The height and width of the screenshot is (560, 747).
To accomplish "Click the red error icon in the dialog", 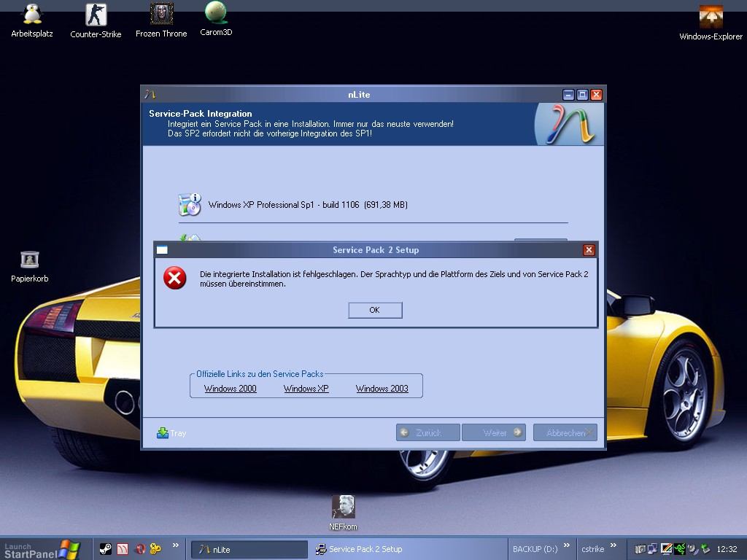I will (x=175, y=278).
